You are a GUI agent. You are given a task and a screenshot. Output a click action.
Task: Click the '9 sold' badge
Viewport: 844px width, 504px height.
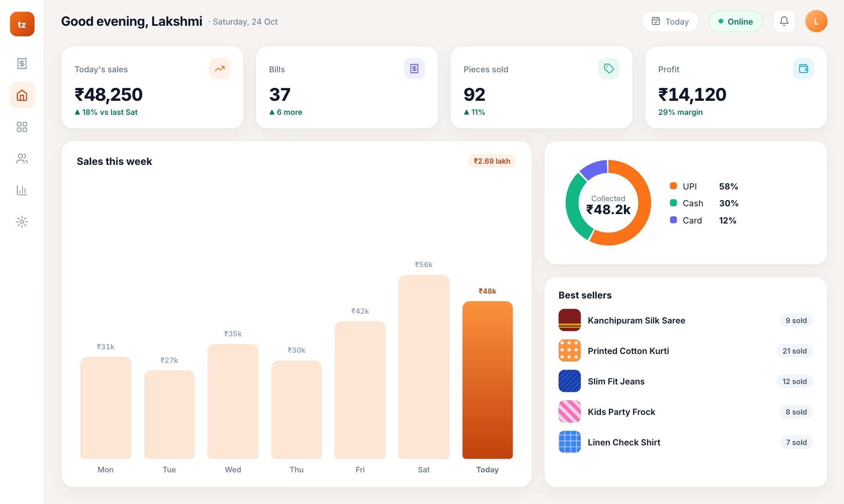(796, 320)
